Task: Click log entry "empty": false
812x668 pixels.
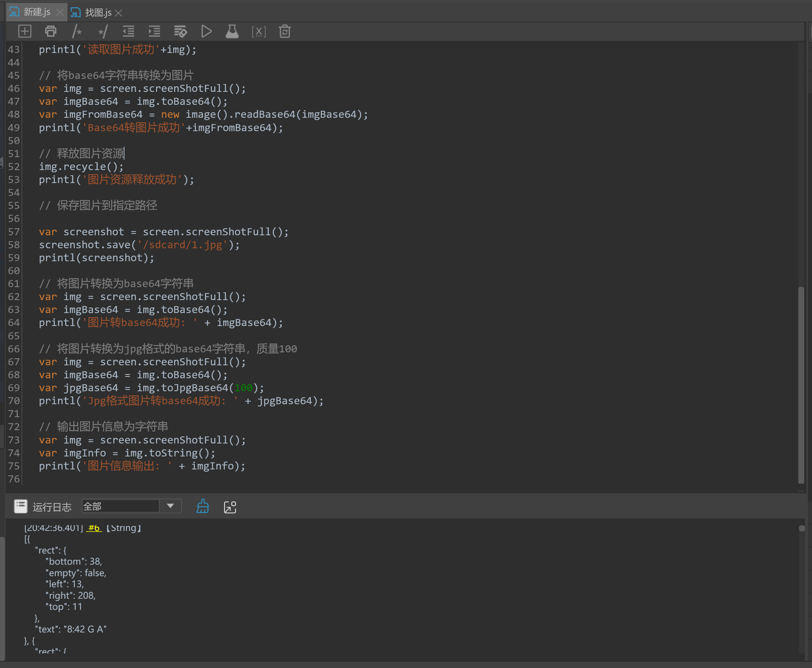Action: [76, 573]
